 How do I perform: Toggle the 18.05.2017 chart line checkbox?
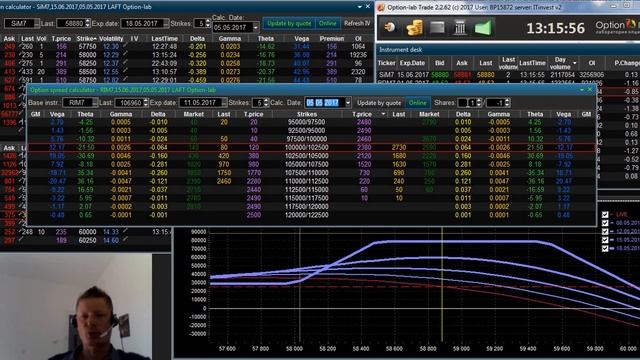point(605,248)
